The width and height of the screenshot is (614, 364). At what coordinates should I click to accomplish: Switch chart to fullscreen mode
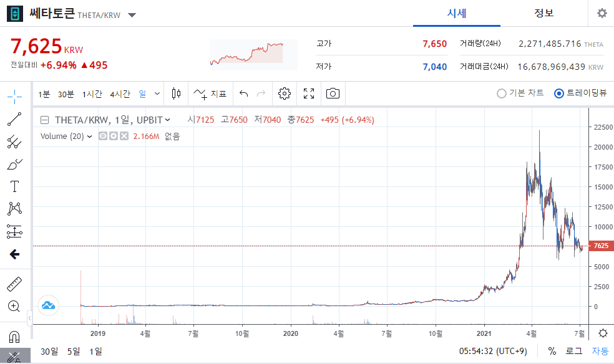point(309,94)
